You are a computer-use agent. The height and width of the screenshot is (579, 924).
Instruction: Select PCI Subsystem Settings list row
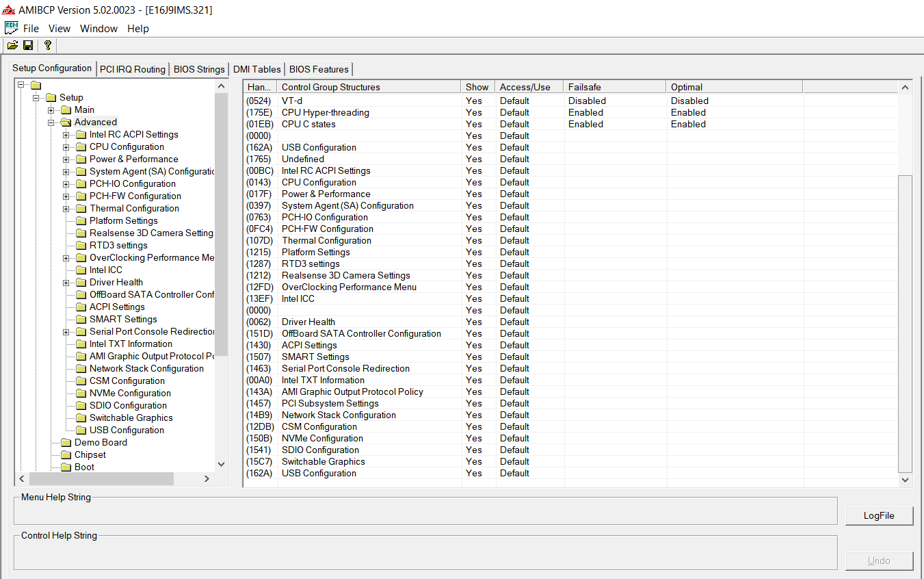point(570,403)
